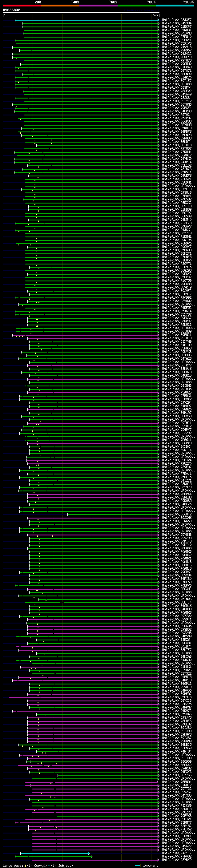Select label UniRef100_B4NBI5
The width and height of the screenshot is (197, 868).
click(x=176, y=745)
